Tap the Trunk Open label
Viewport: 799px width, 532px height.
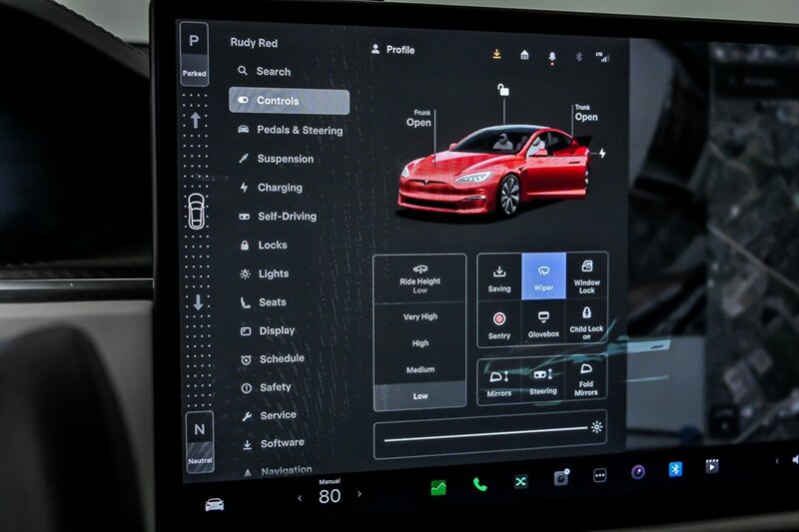[x=586, y=113]
